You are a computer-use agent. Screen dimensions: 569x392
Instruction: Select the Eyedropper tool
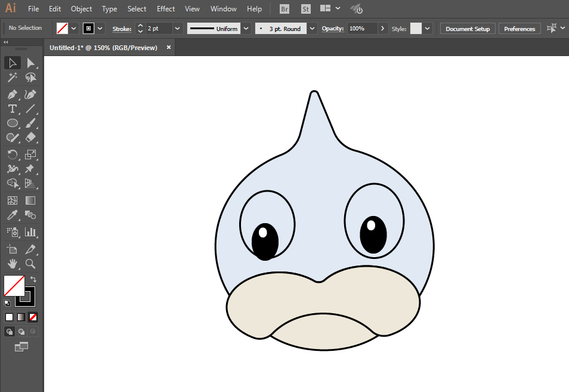[x=12, y=215]
